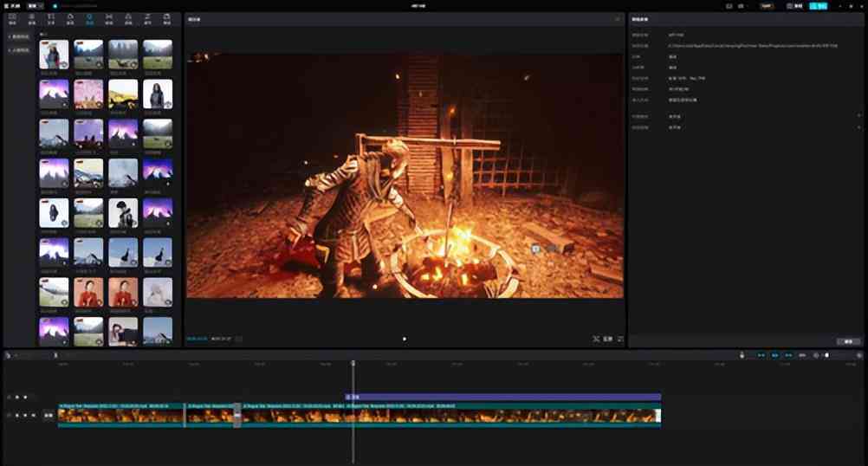Image resolution: width=868 pixels, height=466 pixels.
Task: Open the Media tab in the top toolbar
Action: [12, 19]
